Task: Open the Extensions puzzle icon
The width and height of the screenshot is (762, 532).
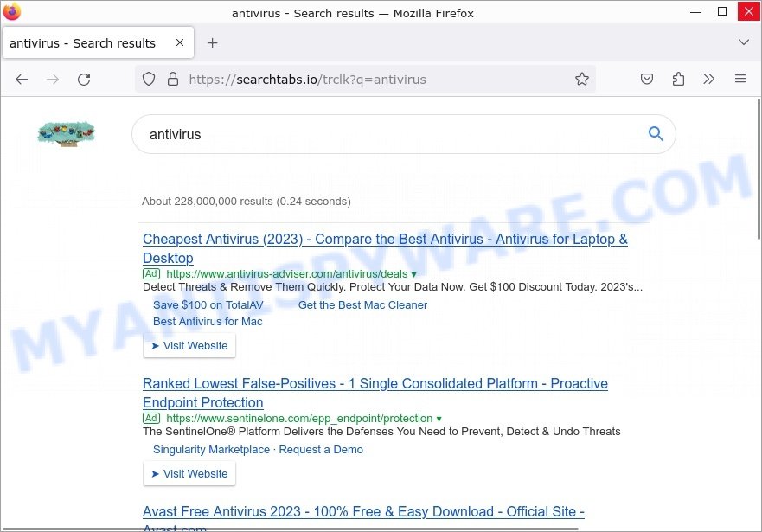Action: [x=678, y=79]
